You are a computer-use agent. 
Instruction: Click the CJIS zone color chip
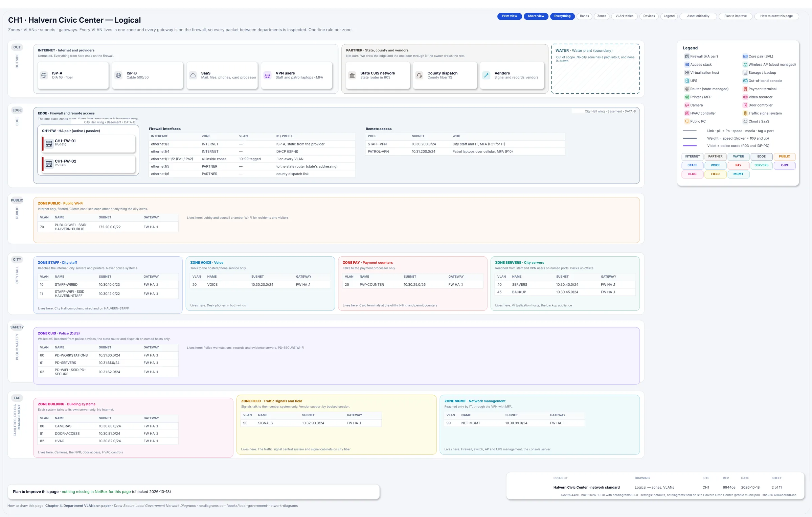click(x=784, y=165)
